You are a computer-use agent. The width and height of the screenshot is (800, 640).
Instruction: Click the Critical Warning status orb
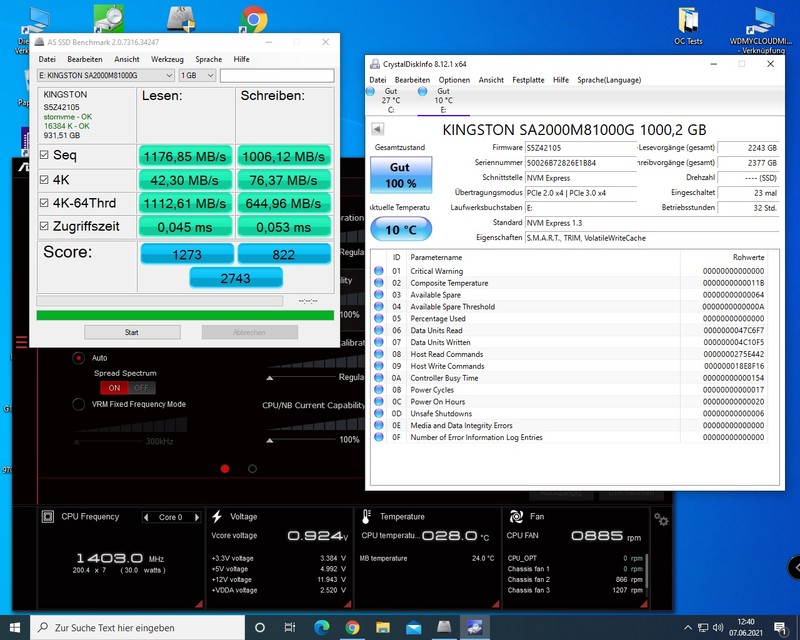click(379, 270)
